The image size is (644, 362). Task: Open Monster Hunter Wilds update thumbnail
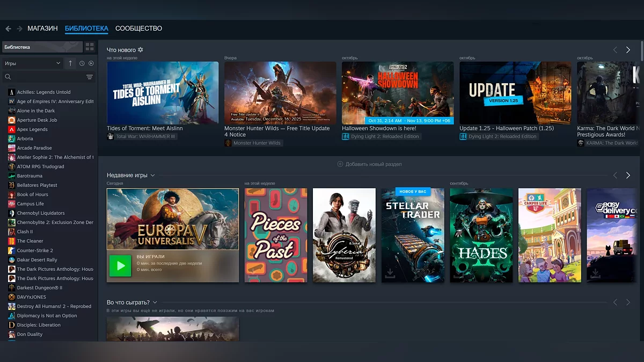(x=280, y=93)
